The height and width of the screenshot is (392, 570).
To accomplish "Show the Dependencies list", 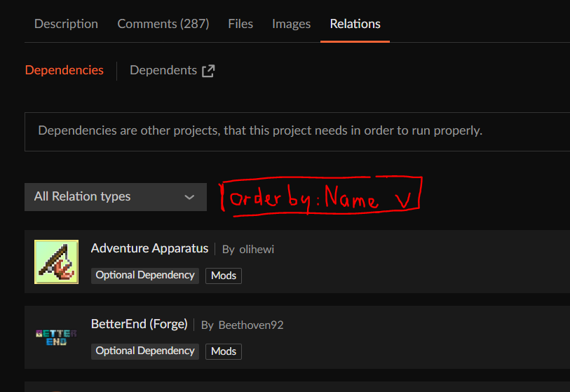I will (64, 70).
